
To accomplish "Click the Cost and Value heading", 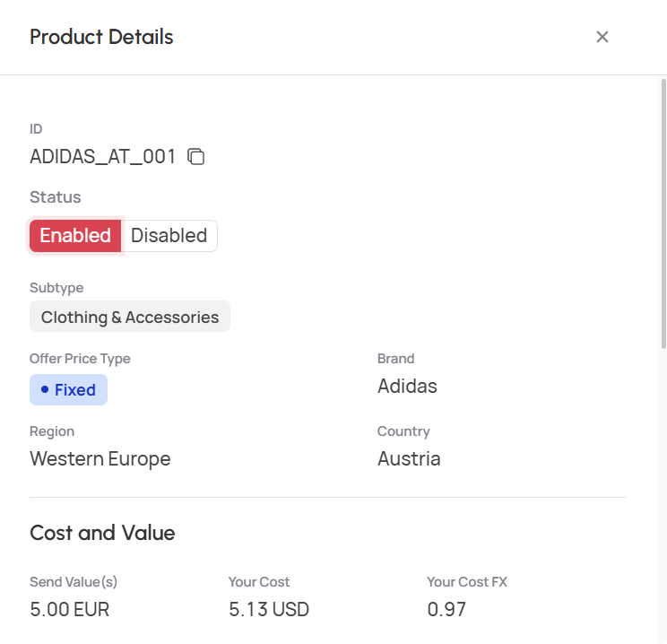I will pos(102,533).
